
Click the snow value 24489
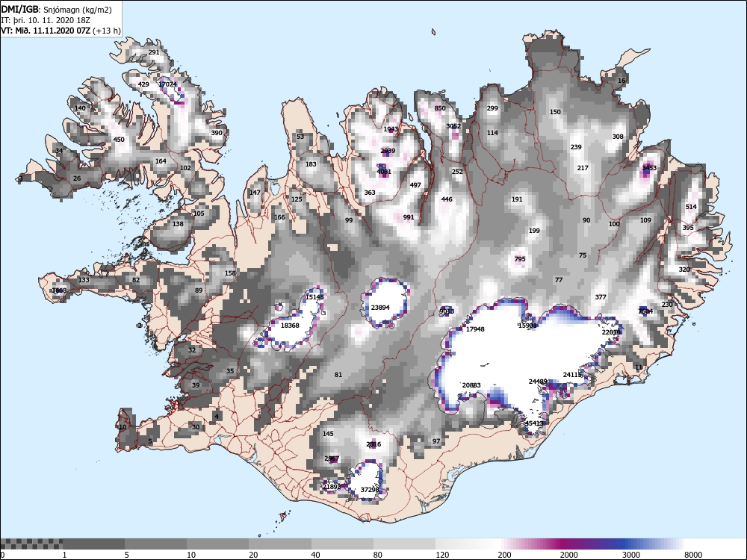[538, 382]
